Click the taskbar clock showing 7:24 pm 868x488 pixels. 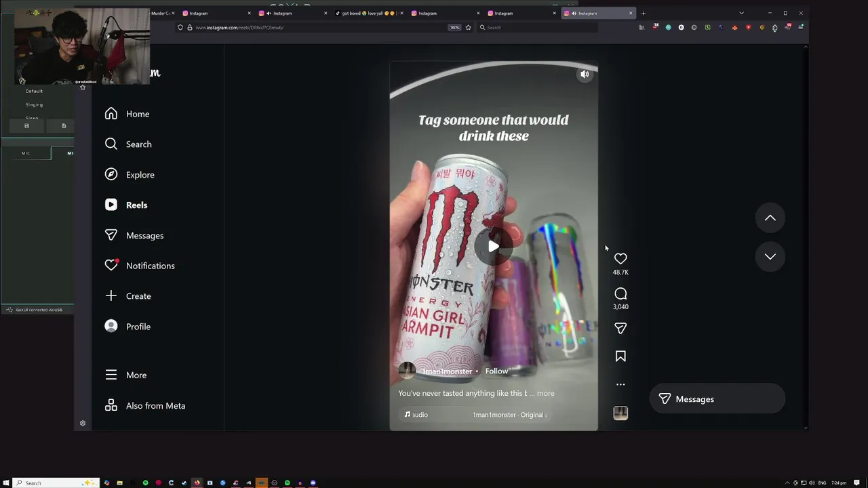[x=839, y=483]
